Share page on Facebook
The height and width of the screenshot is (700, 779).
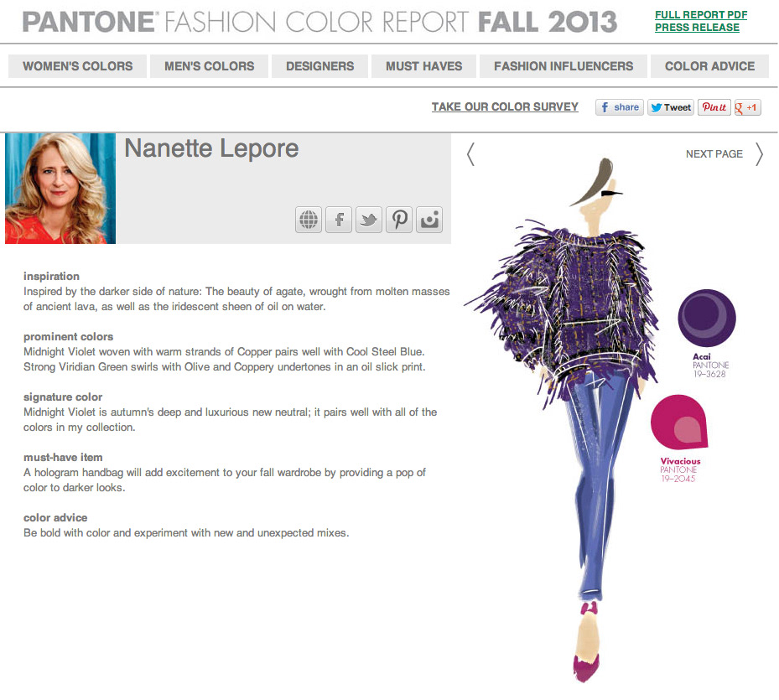620,107
